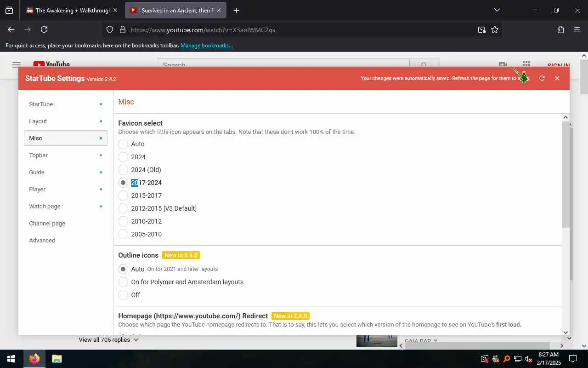Viewport: 588px width, 368px height.
Task: Expand View all 705 replies
Action: coord(108,339)
